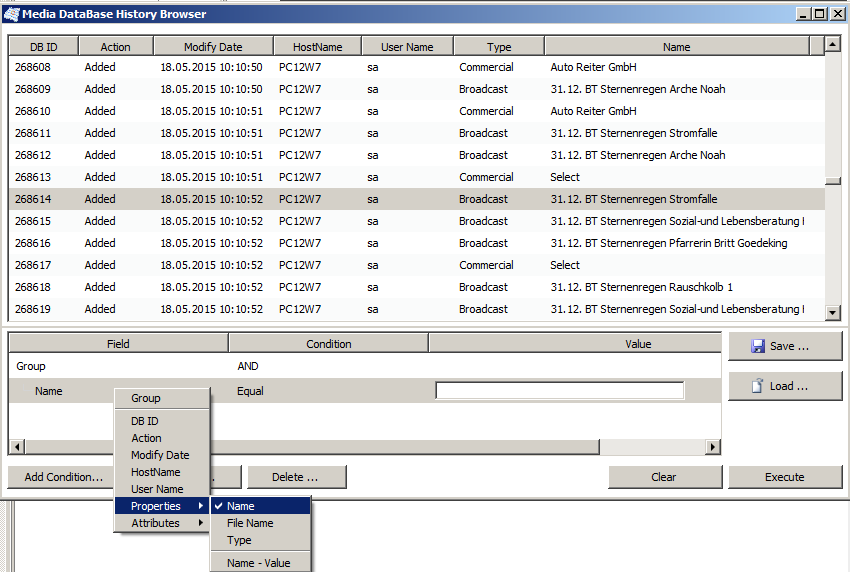Click the Equal condition cell
This screenshot has width=850, height=572.
(x=250, y=391)
